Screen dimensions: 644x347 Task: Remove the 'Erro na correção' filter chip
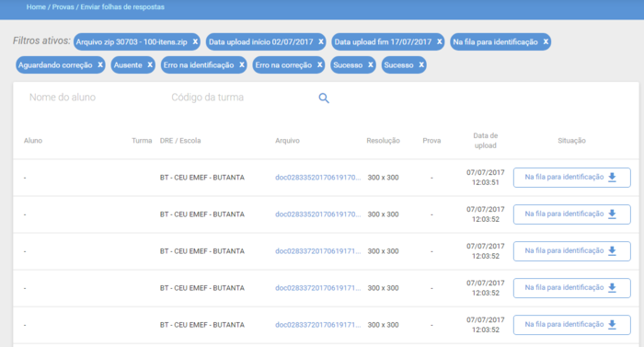click(319, 65)
